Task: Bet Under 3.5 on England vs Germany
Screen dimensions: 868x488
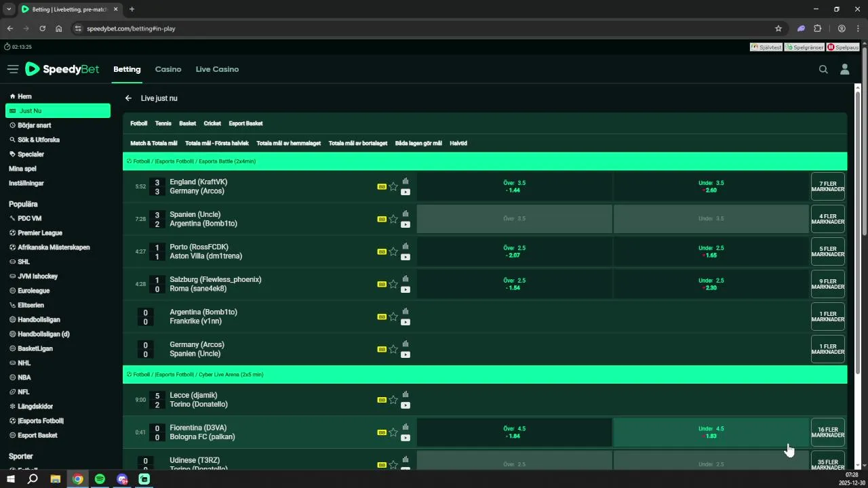Action: point(711,186)
